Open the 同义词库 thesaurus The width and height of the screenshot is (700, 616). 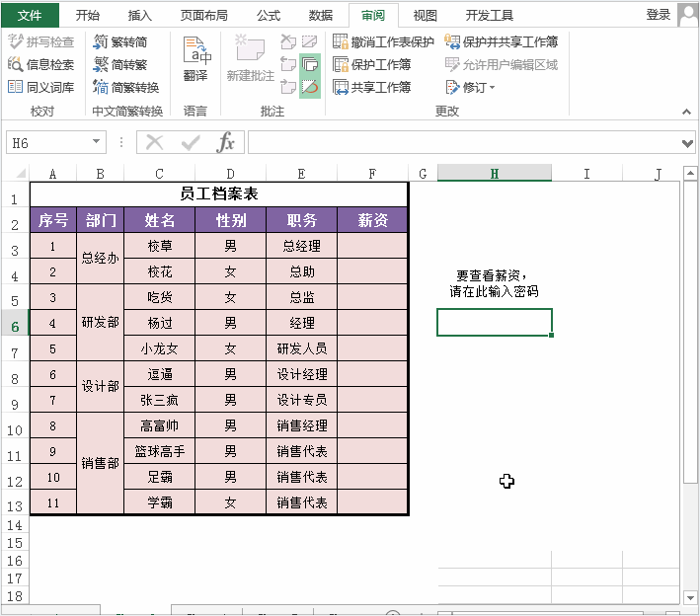(40, 88)
